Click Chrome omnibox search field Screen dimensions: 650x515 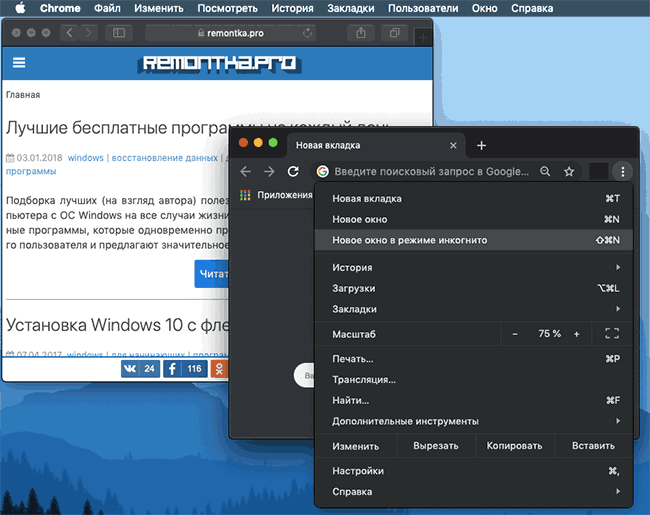click(x=431, y=172)
